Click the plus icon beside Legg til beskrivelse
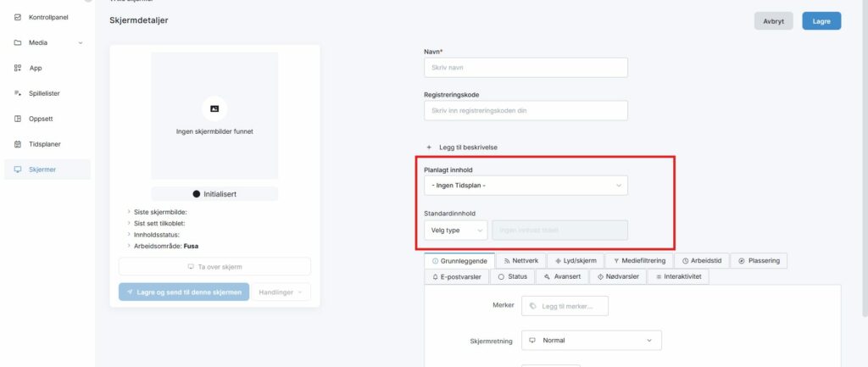Screen dimensions: 868x367 click(429, 147)
